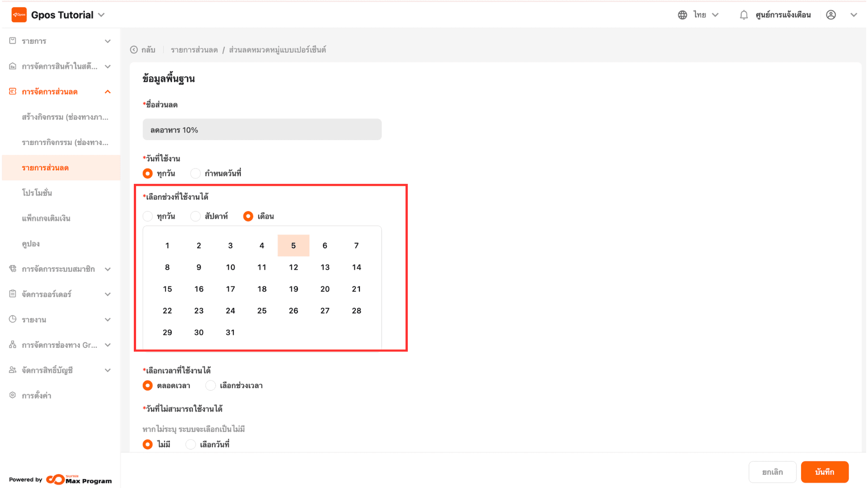The image size is (868, 488).
Task: Click the กลับ back arrow icon
Action: pos(134,50)
